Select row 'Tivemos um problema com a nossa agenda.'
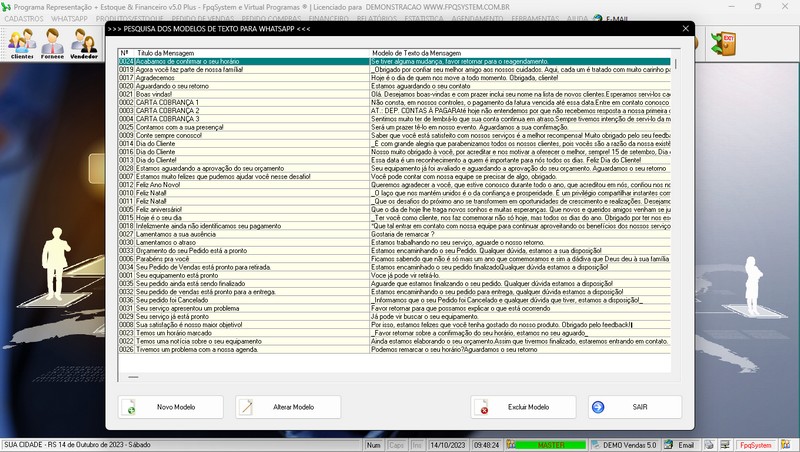 tap(394, 349)
